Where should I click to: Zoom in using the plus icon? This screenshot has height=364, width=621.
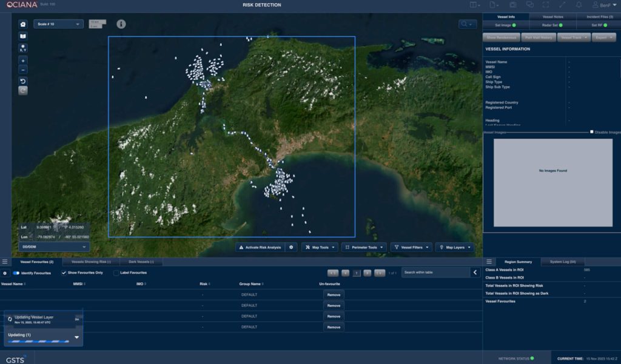23,61
